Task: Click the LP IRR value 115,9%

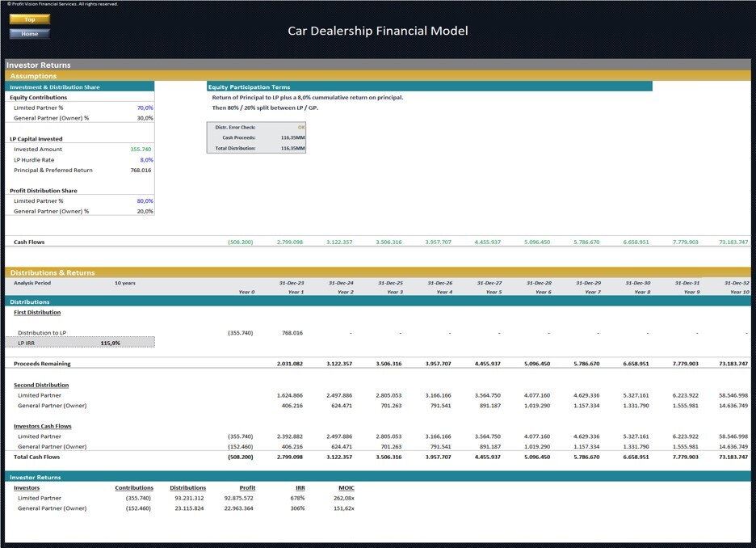Action: coord(111,344)
